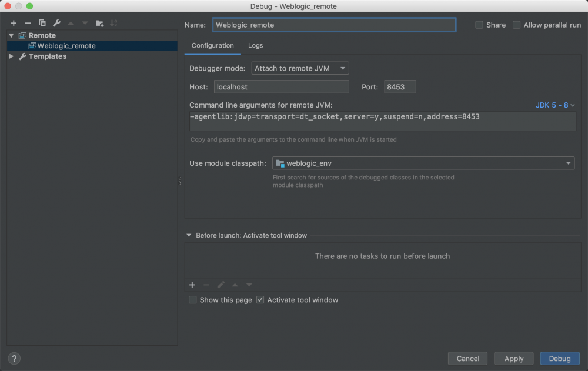The image size is (588, 371).
Task: Select the Configuration tab
Action: click(212, 45)
